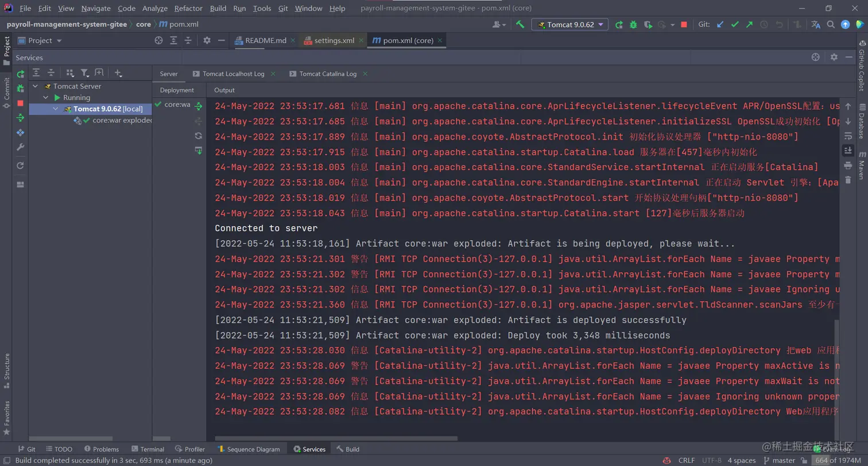Open the Group By dropdown in Services
This screenshot has height=466, width=868.
tap(70, 73)
